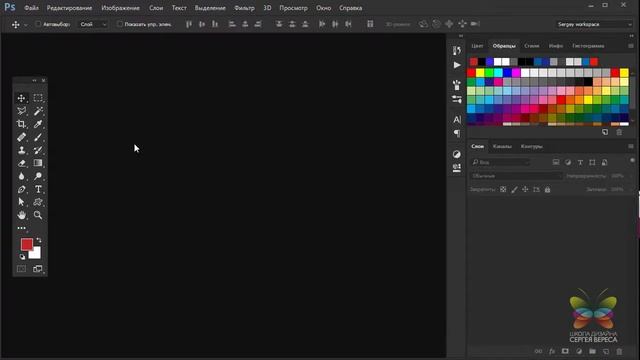Select the Magic Wand tool
The height and width of the screenshot is (360, 640).
tap(38, 111)
